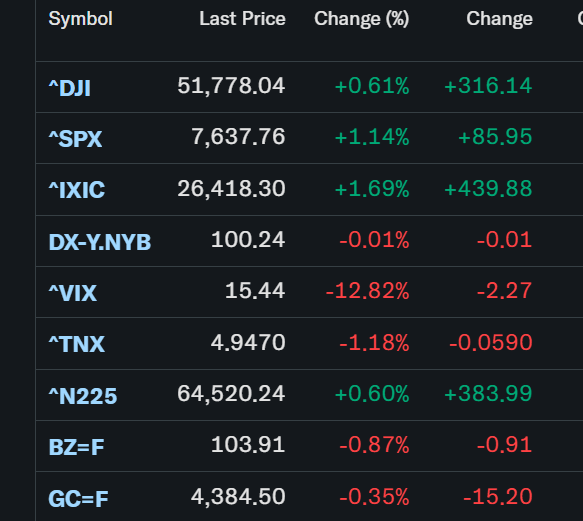Image resolution: width=583 pixels, height=521 pixels.
Task: Click the -12.82% change value for VIX
Action: pos(367,291)
